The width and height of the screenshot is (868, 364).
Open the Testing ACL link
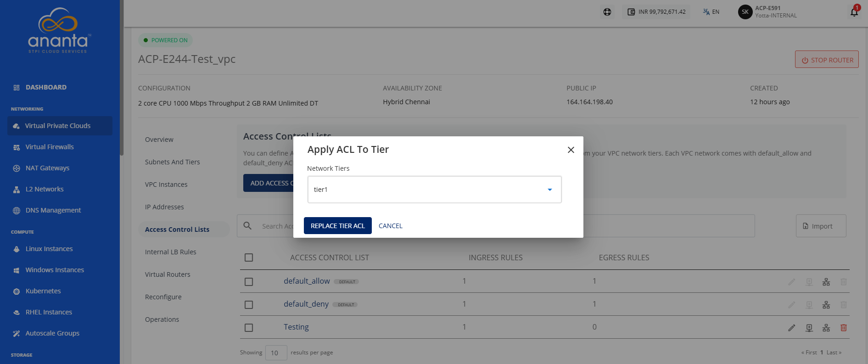(x=296, y=327)
